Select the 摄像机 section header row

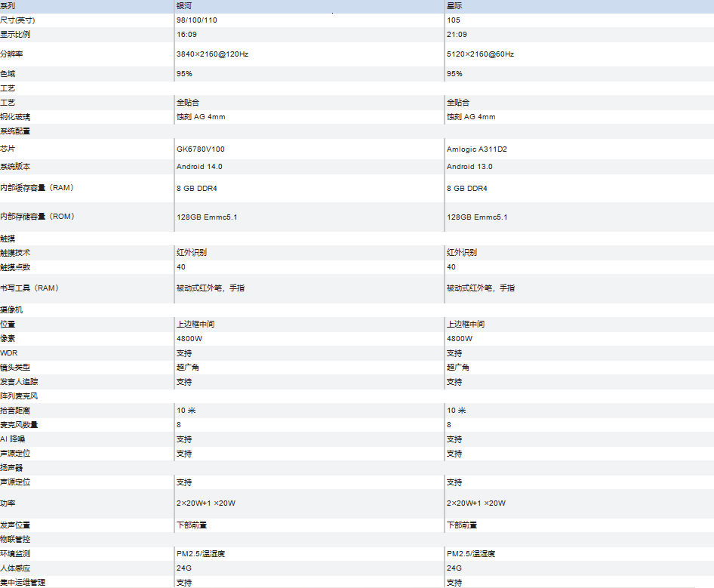tap(357, 309)
